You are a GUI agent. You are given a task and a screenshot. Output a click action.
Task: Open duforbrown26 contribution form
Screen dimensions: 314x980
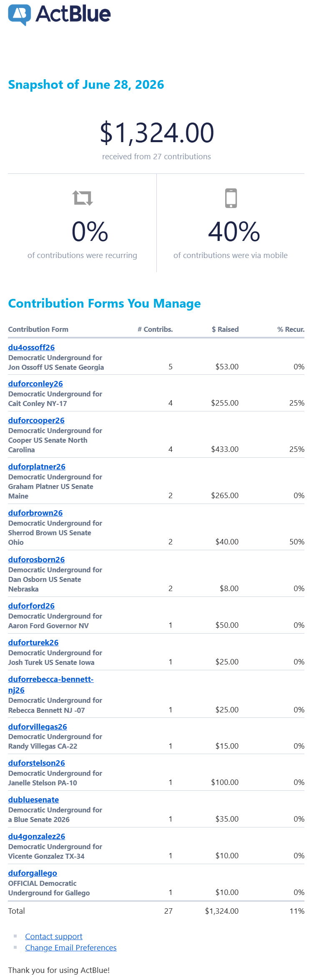click(35, 513)
